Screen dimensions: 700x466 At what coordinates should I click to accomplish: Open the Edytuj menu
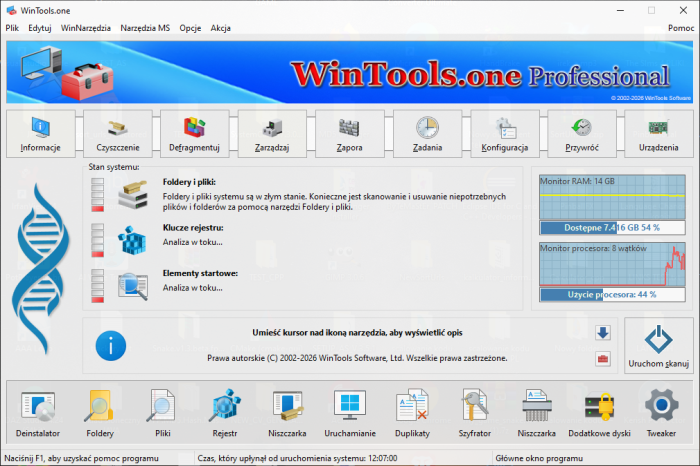point(40,28)
